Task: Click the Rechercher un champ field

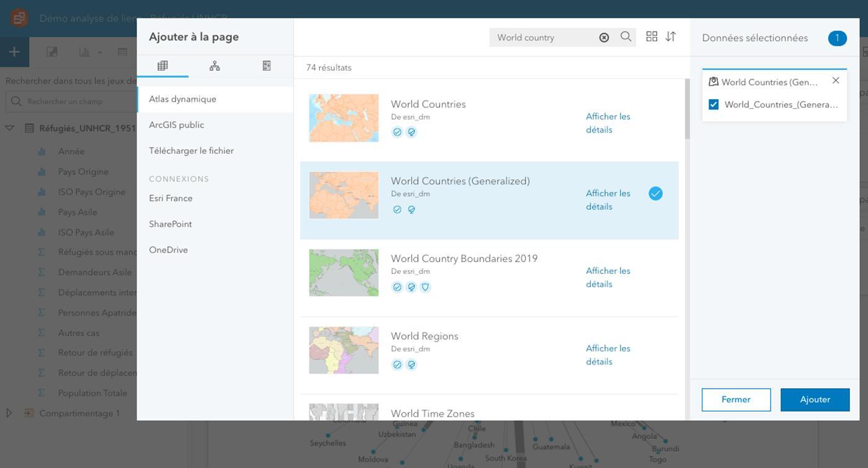Action: (x=71, y=101)
